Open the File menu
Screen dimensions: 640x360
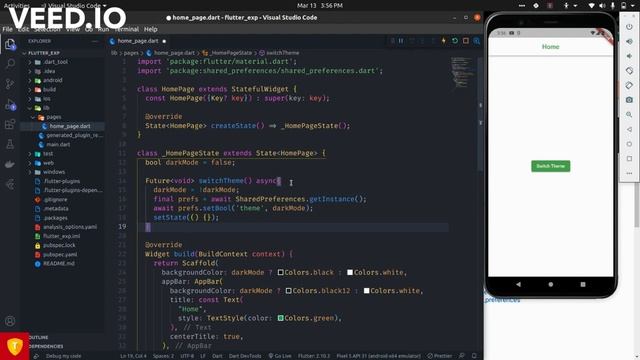(x=7, y=29)
